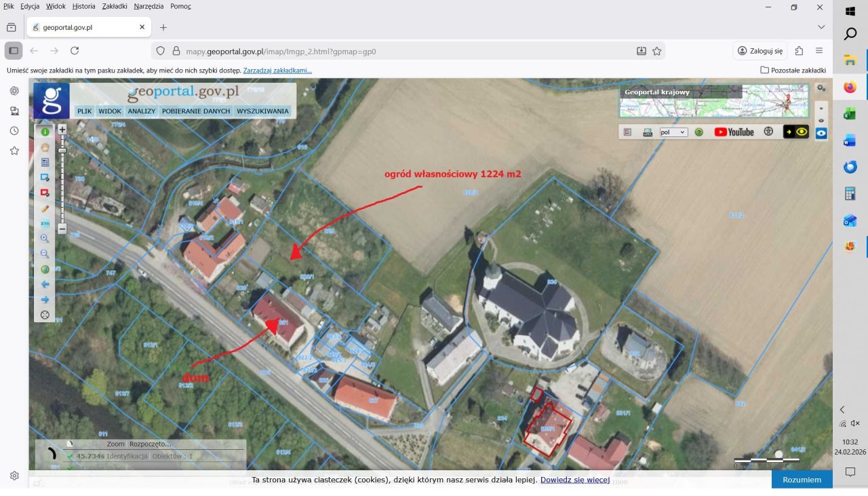Click the address bar URL field

tap(407, 51)
